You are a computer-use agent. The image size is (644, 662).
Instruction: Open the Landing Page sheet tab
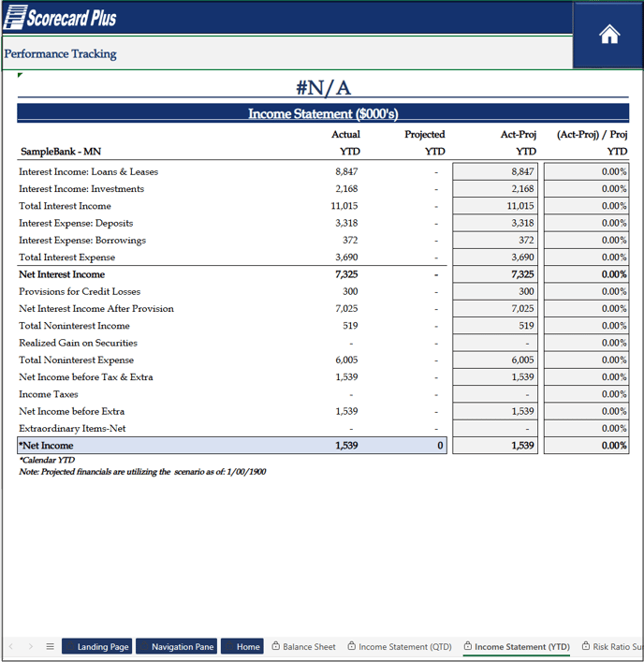coord(97,646)
